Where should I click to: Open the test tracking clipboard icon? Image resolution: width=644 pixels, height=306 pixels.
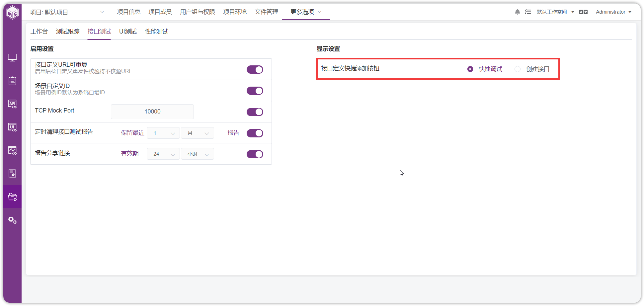(12, 81)
